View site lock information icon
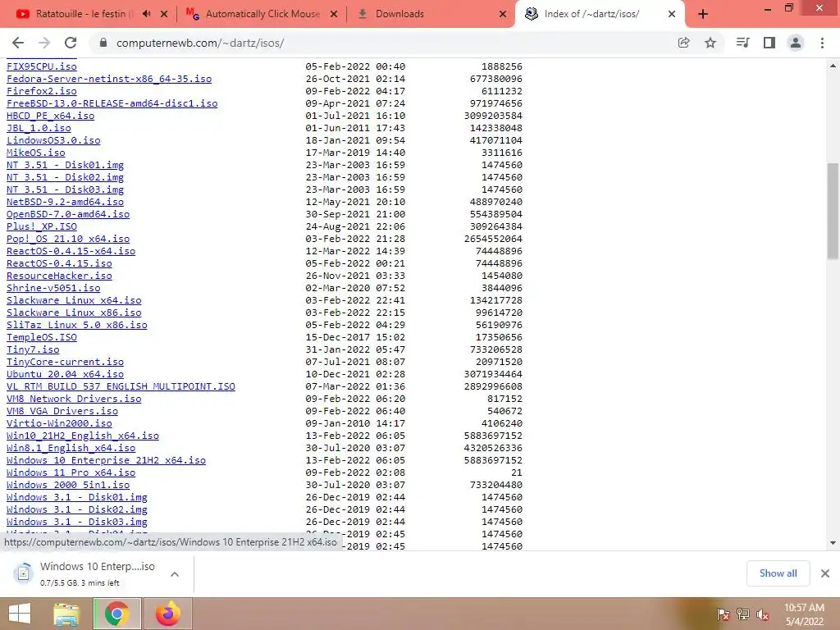The image size is (840, 630). point(103,43)
